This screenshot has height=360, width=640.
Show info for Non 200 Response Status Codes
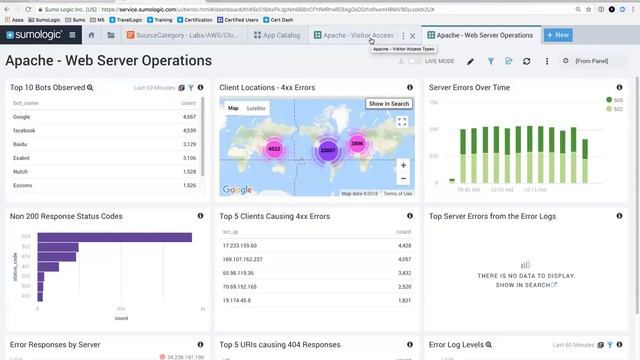pyautogui.click(x=200, y=216)
